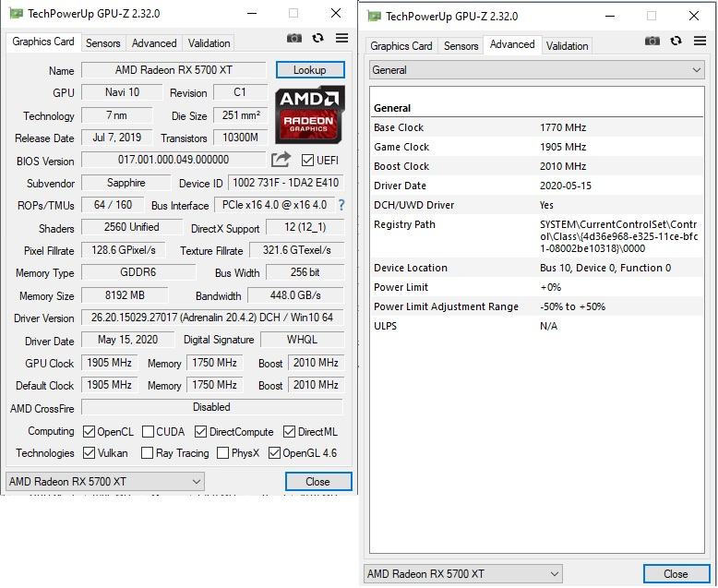
Task: Click the Base Clock row in Advanced
Action: [x=537, y=127]
